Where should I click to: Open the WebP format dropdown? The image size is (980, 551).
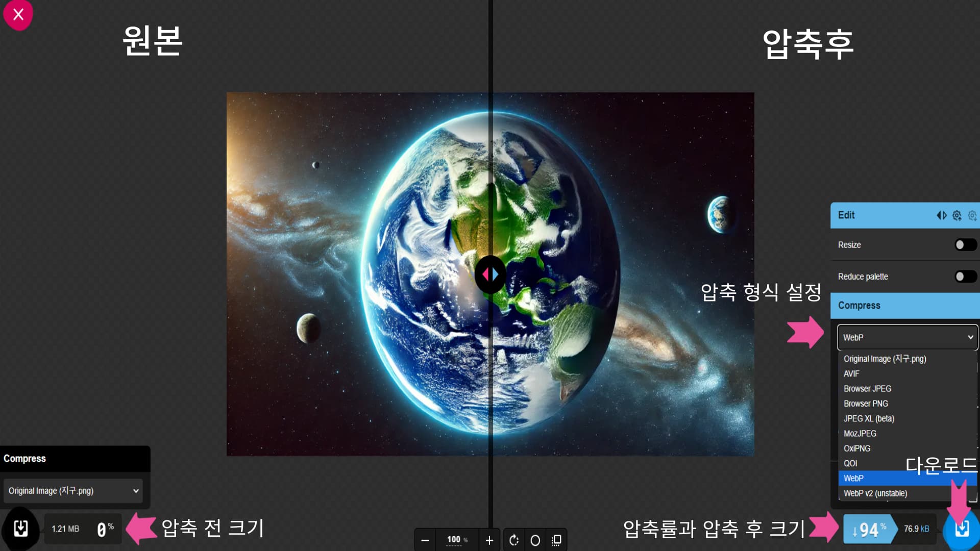pyautogui.click(x=907, y=337)
